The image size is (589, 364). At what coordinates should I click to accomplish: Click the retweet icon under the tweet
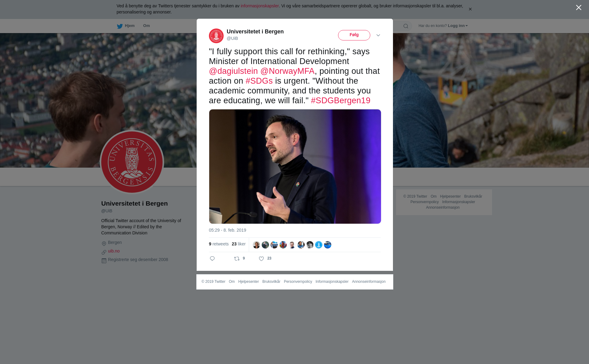237,259
